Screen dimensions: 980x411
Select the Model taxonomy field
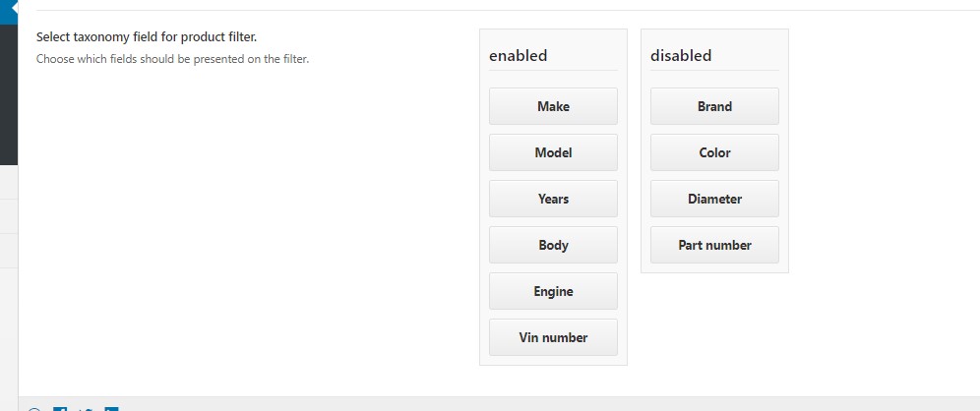coord(553,152)
